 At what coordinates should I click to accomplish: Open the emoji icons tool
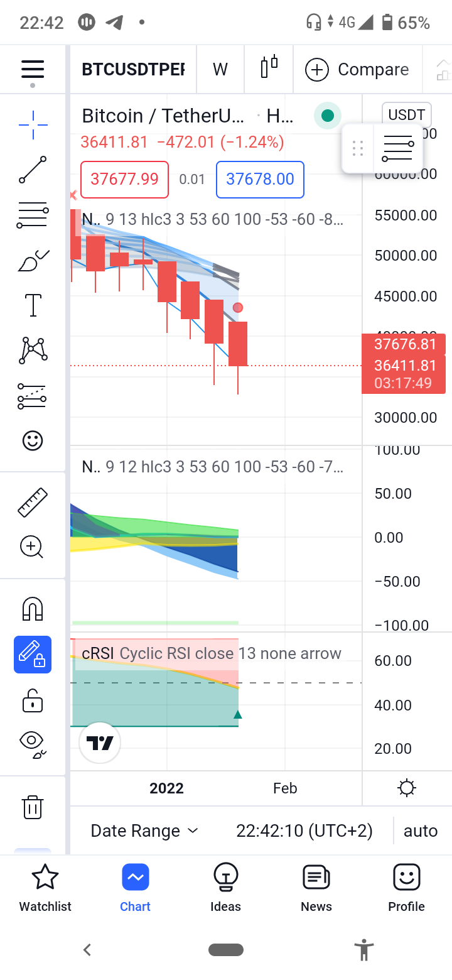click(33, 440)
